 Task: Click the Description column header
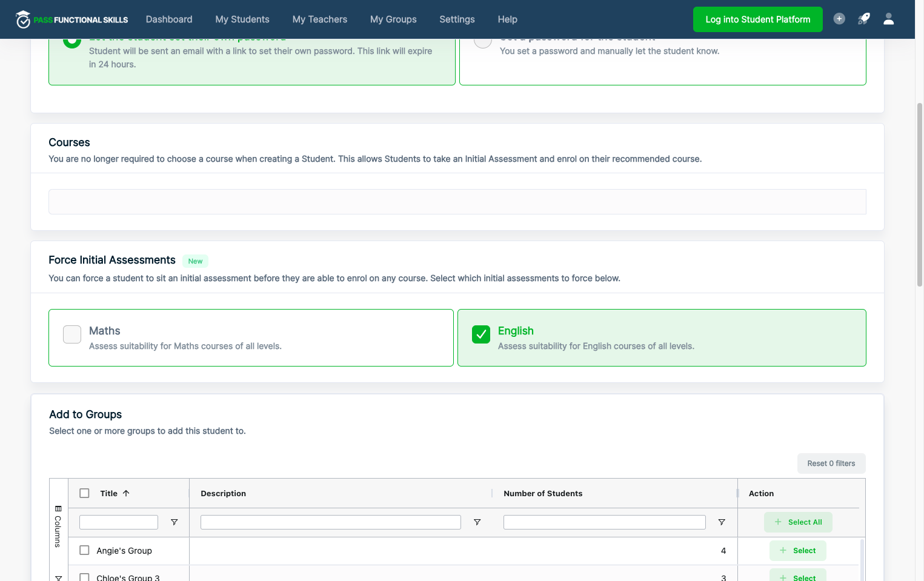coord(223,493)
